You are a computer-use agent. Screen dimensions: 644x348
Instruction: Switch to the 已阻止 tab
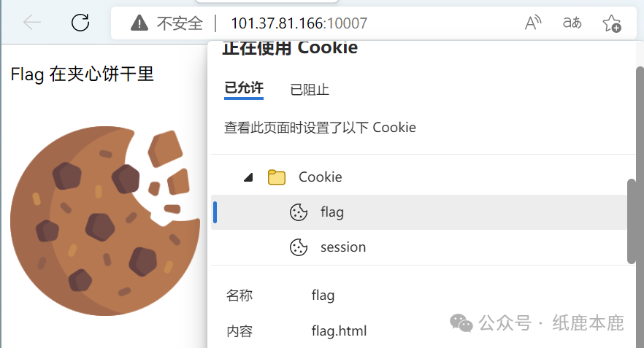tap(310, 90)
